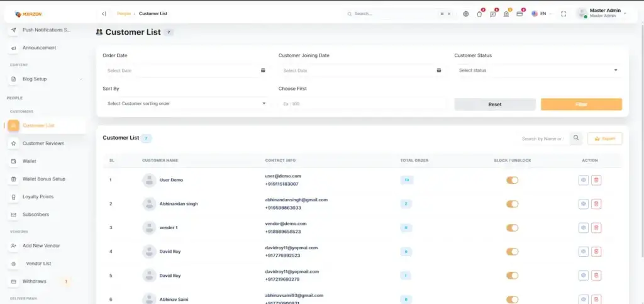Screen dimensions: 644x304
Task: Toggle block status for vender 1
Action: coord(512,228)
